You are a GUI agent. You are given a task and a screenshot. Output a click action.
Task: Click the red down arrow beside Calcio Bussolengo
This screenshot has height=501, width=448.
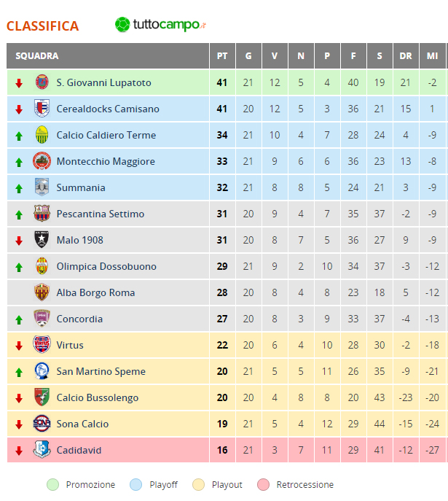pos(19,398)
